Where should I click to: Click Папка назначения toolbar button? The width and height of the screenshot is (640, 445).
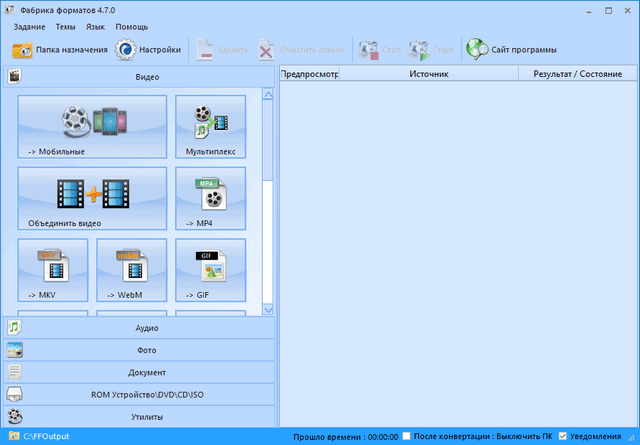58,49
